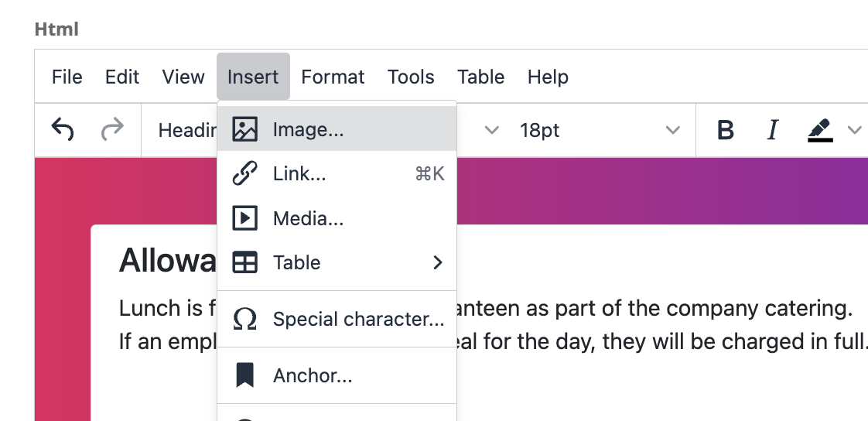Open the Format menu

pos(333,77)
